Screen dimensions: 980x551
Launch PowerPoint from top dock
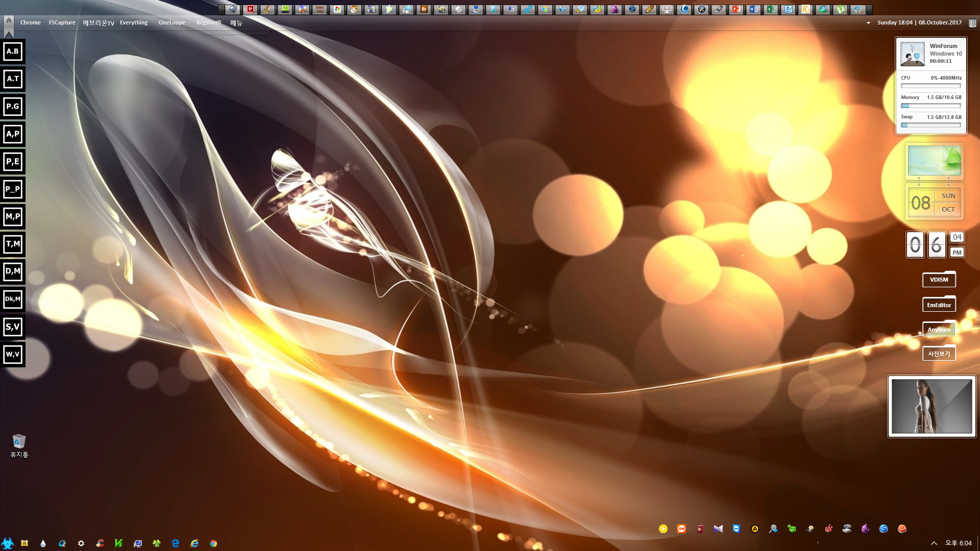736,9
